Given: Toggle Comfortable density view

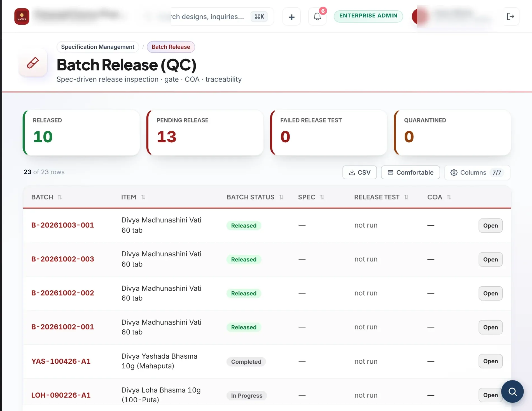Looking at the screenshot, I should coord(410,172).
